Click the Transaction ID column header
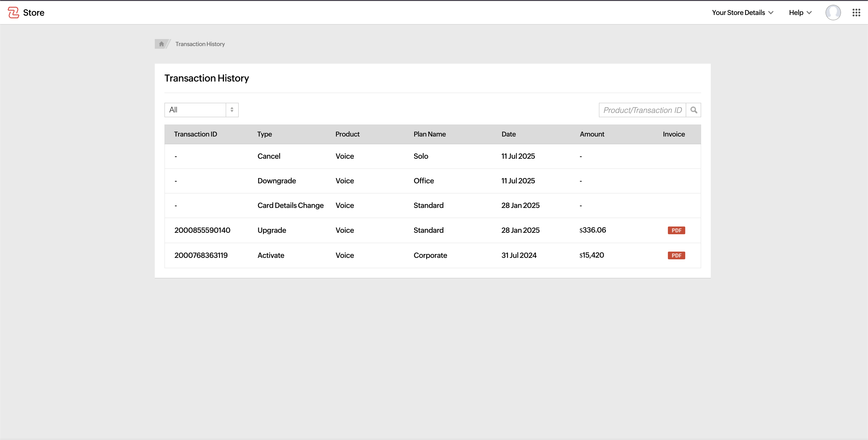Viewport: 868px width, 440px height. click(196, 134)
